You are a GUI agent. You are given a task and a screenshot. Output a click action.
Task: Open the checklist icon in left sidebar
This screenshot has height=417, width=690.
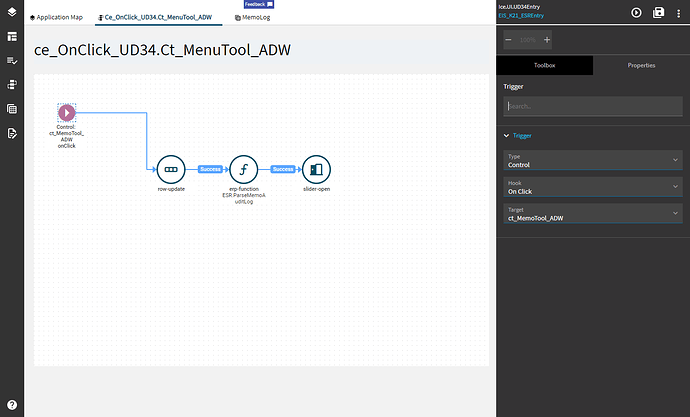point(12,61)
